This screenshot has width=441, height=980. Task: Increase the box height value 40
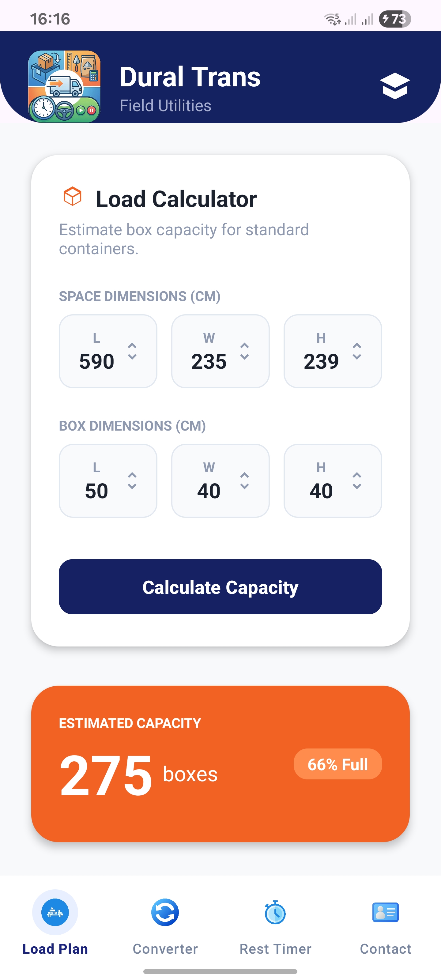click(x=357, y=475)
